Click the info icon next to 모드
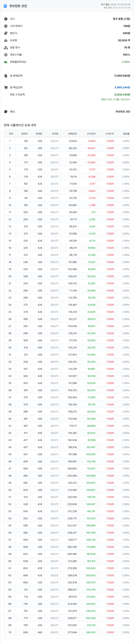 6,19
